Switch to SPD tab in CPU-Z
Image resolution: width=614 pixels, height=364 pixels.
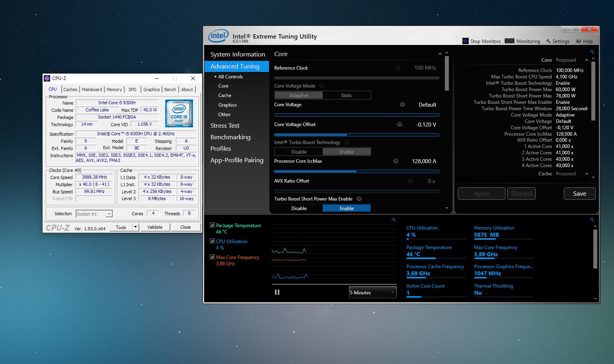coord(133,90)
